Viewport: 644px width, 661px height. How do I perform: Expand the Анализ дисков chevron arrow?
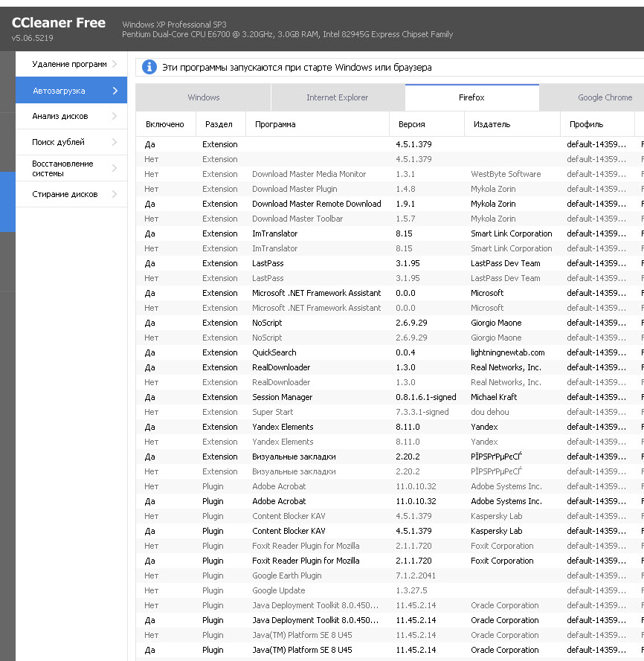(115, 117)
